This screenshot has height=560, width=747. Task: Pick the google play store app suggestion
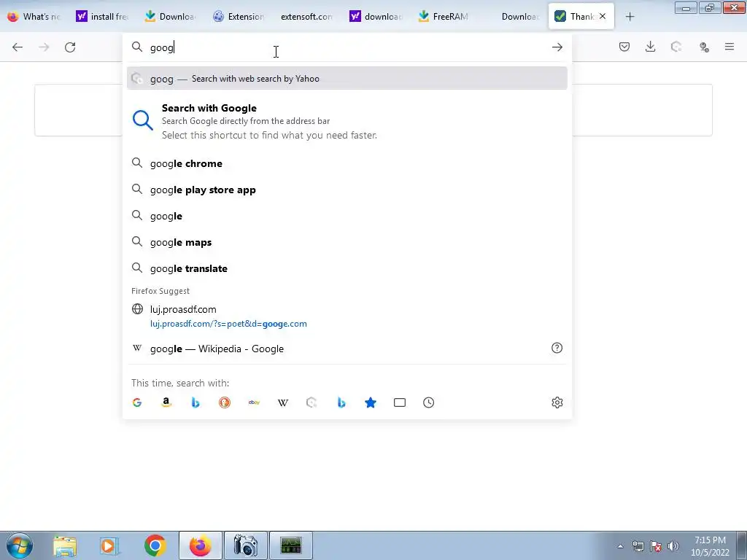(x=347, y=190)
